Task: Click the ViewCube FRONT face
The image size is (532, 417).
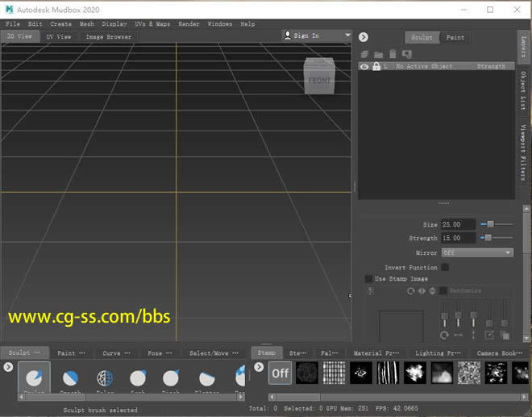Action: click(x=319, y=80)
